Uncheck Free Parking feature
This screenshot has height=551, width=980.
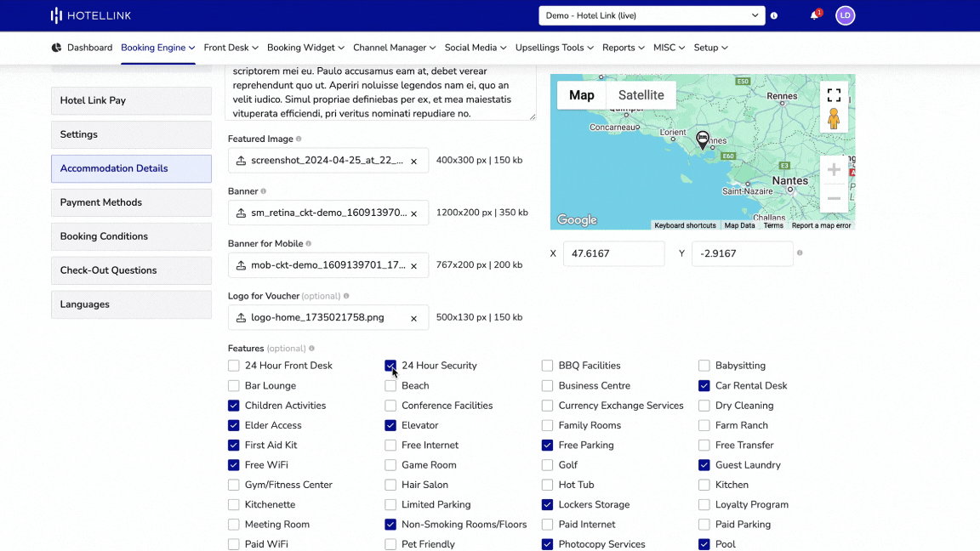pos(548,446)
